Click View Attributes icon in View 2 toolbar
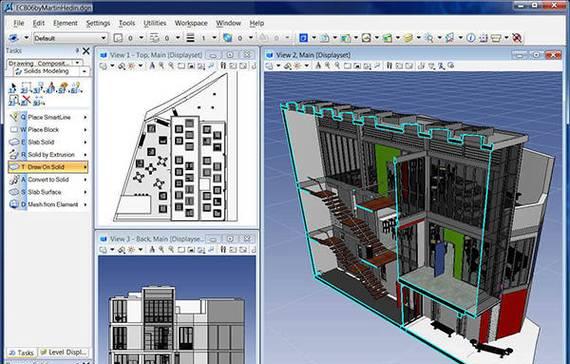The image size is (570, 364). click(269, 66)
